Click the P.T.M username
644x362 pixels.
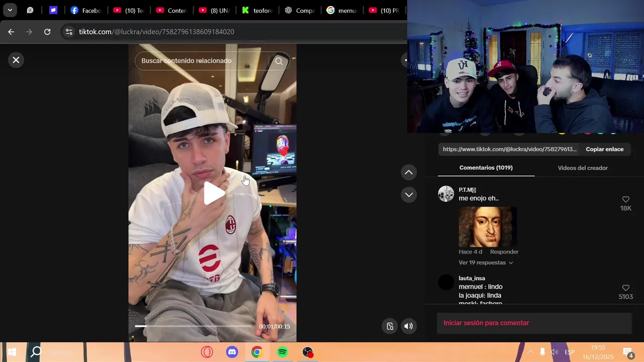467,190
